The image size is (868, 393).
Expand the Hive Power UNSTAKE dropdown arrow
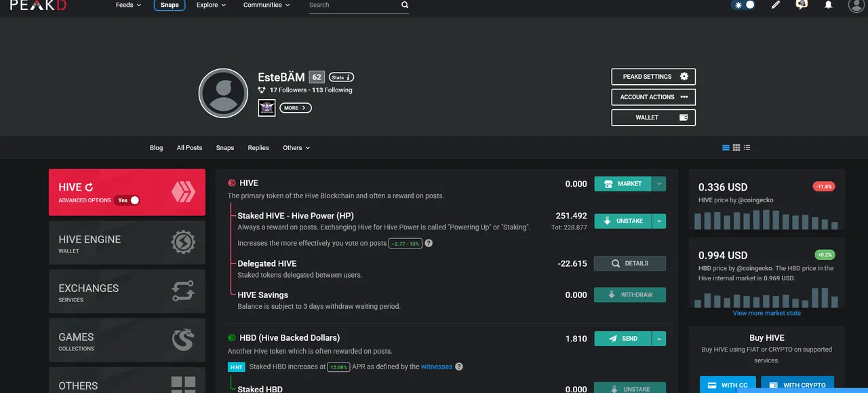point(659,221)
